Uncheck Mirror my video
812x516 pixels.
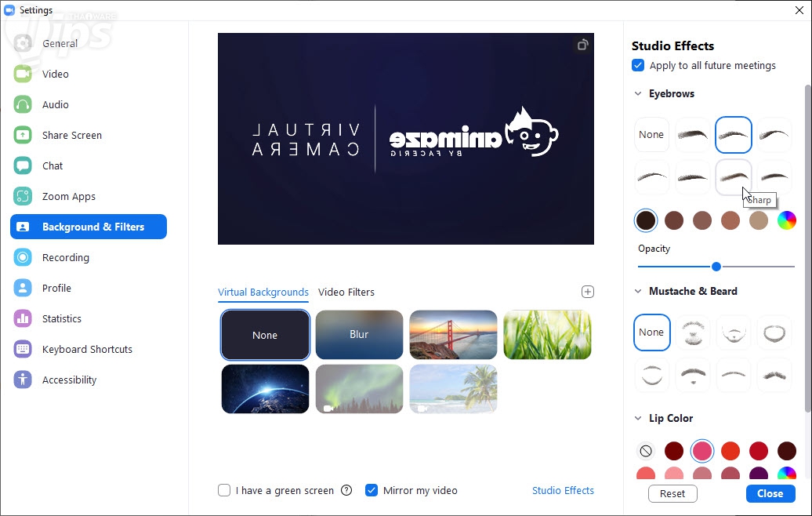(372, 490)
